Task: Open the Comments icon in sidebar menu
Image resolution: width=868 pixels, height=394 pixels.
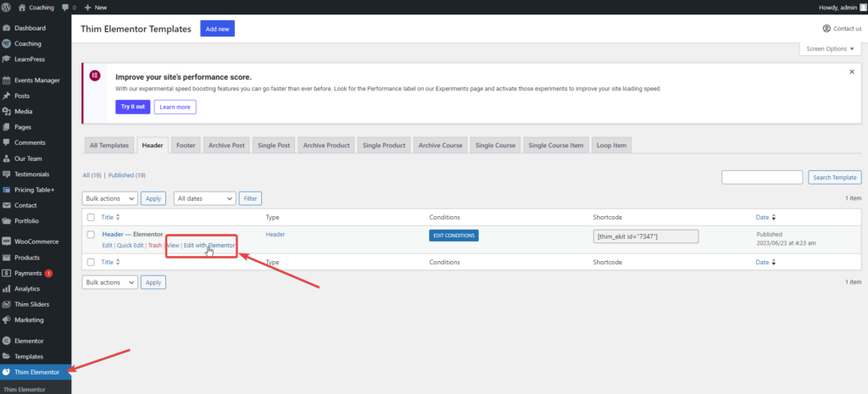Action: pyautogui.click(x=7, y=142)
